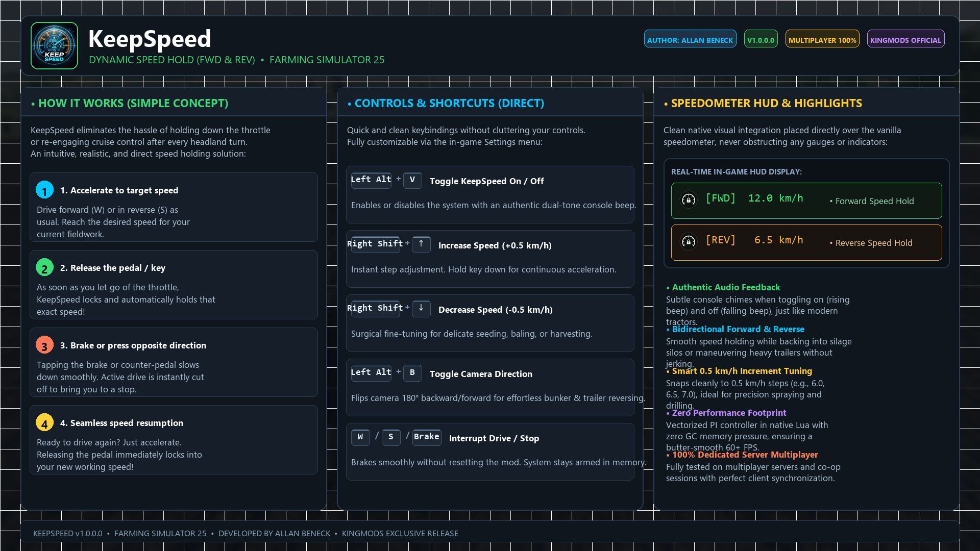Click the KeepSpeed speedometer logo icon
The height and width of the screenshot is (551, 980).
[54, 45]
